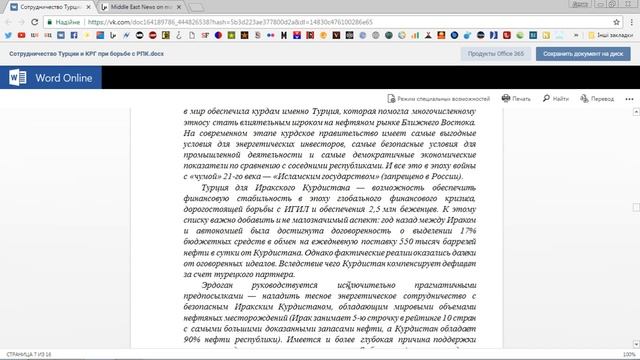Open the Twitter bookmark icon
This screenshot has height=360, width=640.
click(x=8, y=36)
